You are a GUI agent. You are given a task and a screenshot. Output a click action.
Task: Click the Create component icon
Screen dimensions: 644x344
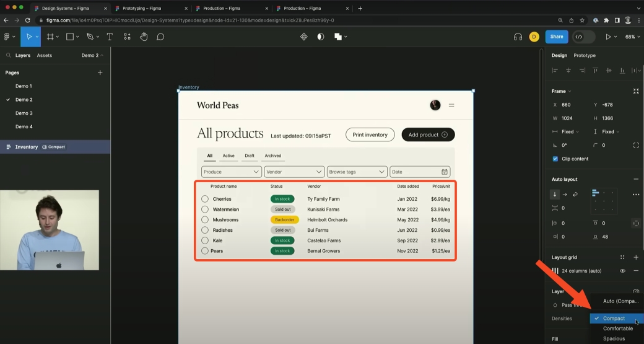pyautogui.click(x=304, y=37)
